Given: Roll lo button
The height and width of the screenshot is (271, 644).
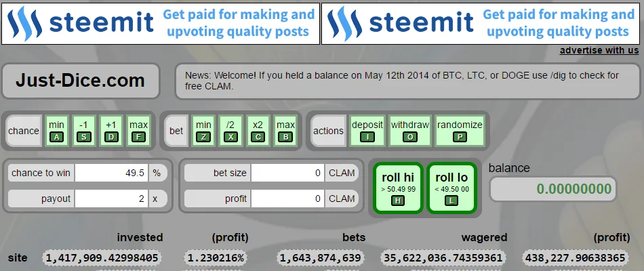Looking at the screenshot, I should [451, 188].
